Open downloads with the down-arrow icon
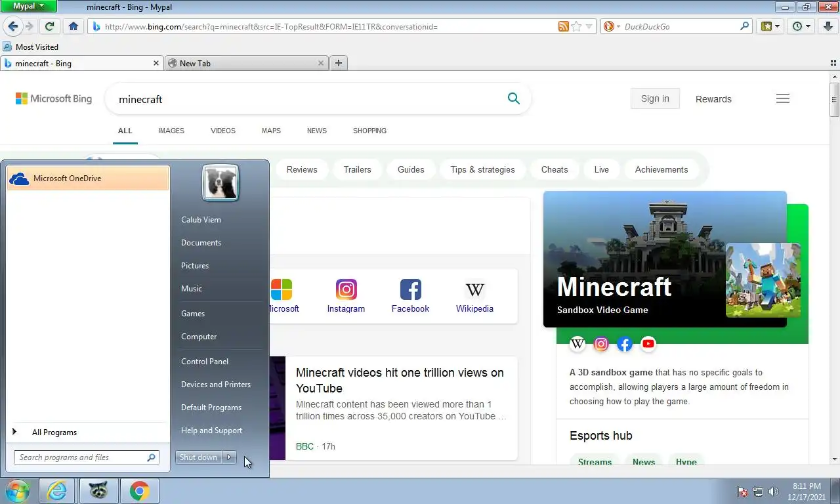This screenshot has width=840, height=504. tap(828, 26)
